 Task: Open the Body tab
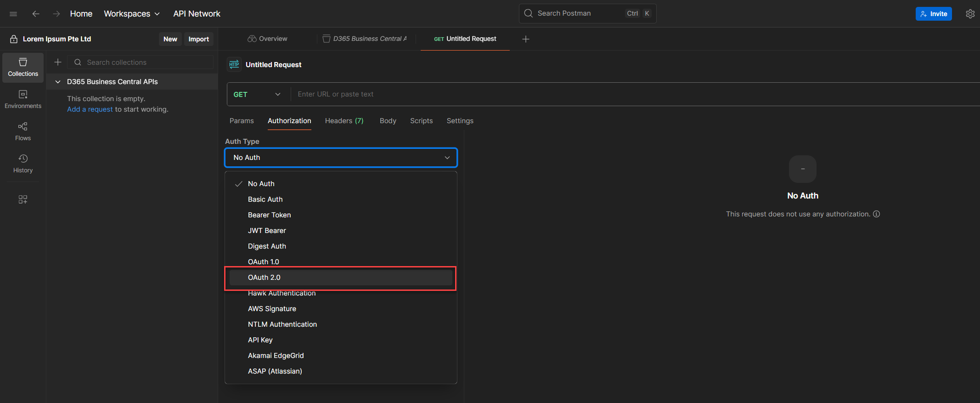[x=388, y=121]
